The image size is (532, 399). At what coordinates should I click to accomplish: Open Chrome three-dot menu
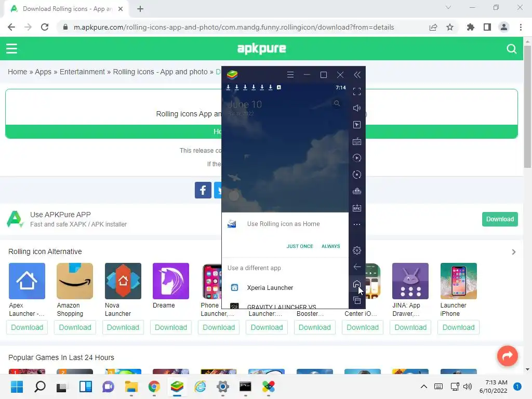pos(521,27)
